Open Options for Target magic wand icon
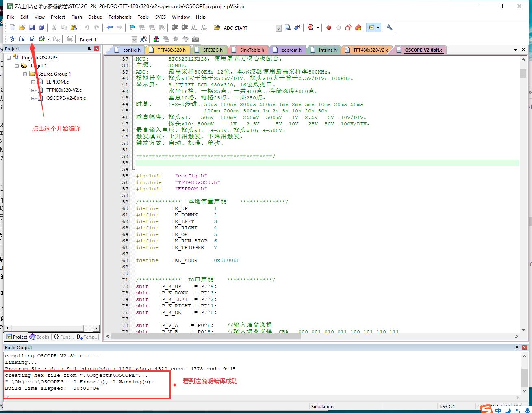Image resolution: width=532 pixels, height=413 pixels. (x=143, y=39)
